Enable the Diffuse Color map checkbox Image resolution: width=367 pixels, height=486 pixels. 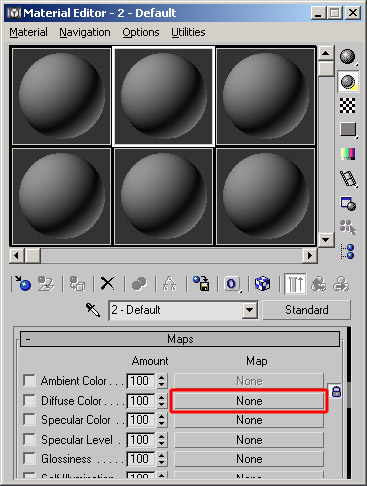tap(29, 400)
